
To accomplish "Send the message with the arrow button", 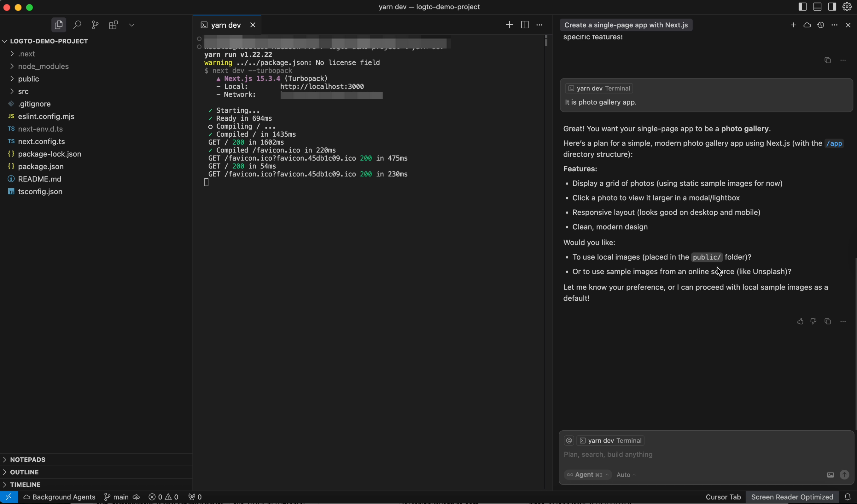I will pos(844,475).
